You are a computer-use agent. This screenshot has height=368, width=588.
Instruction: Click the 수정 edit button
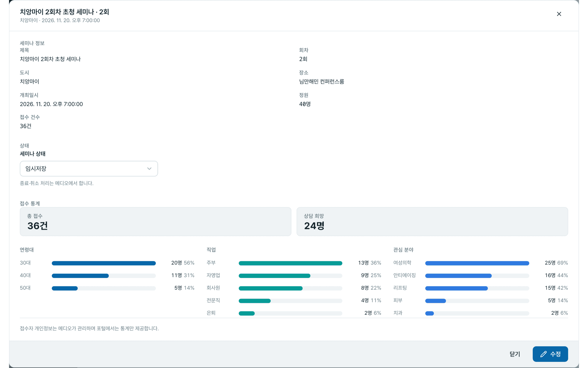(550, 354)
